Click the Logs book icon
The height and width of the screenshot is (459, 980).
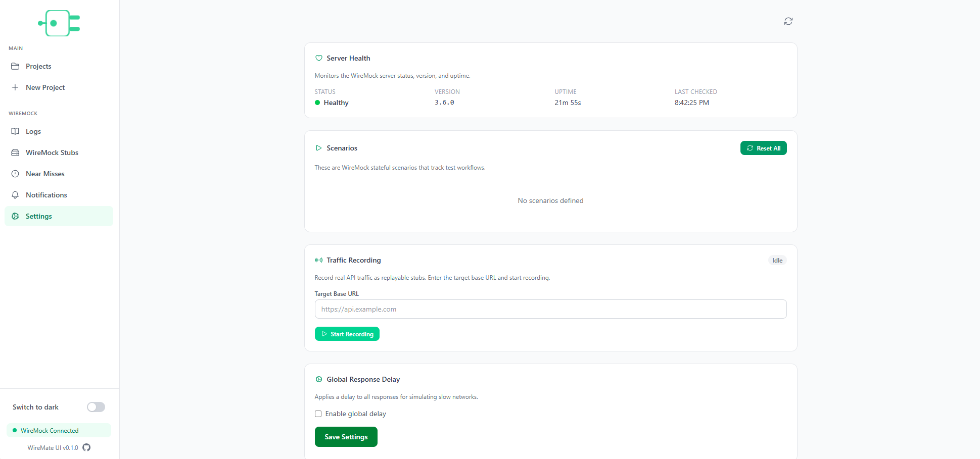pos(15,131)
